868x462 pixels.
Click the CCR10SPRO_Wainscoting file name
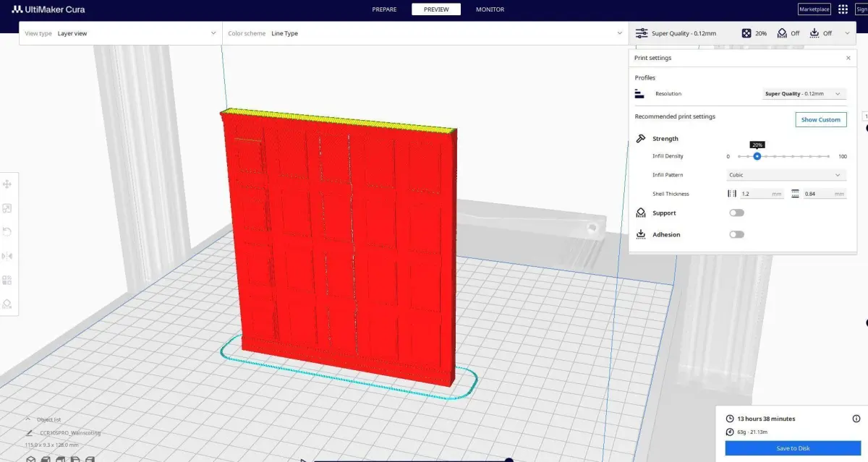click(x=70, y=433)
